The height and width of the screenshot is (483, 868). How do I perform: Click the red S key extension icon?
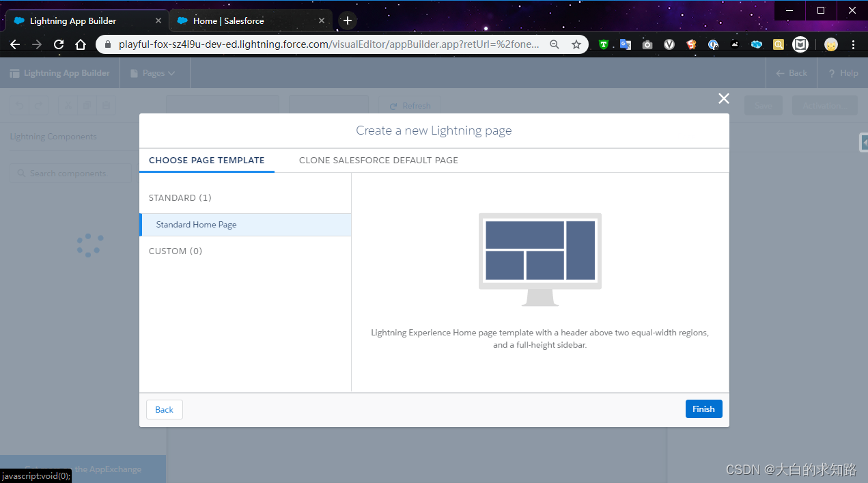[x=691, y=44]
